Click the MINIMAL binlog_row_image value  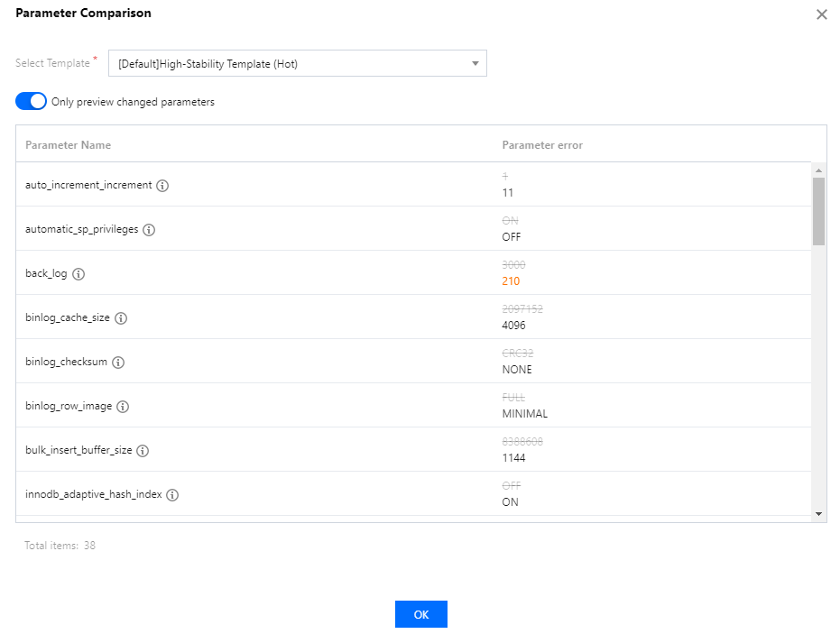(x=524, y=414)
